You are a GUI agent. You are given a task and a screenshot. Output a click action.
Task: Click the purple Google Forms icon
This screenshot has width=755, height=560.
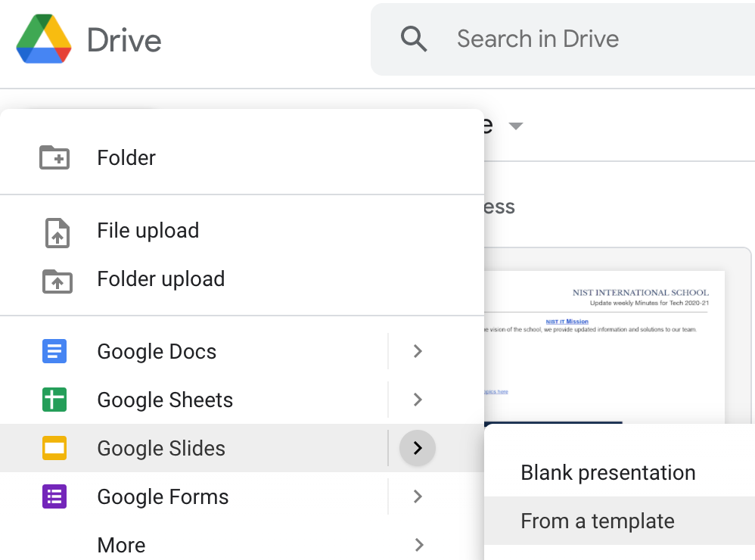[x=54, y=496]
